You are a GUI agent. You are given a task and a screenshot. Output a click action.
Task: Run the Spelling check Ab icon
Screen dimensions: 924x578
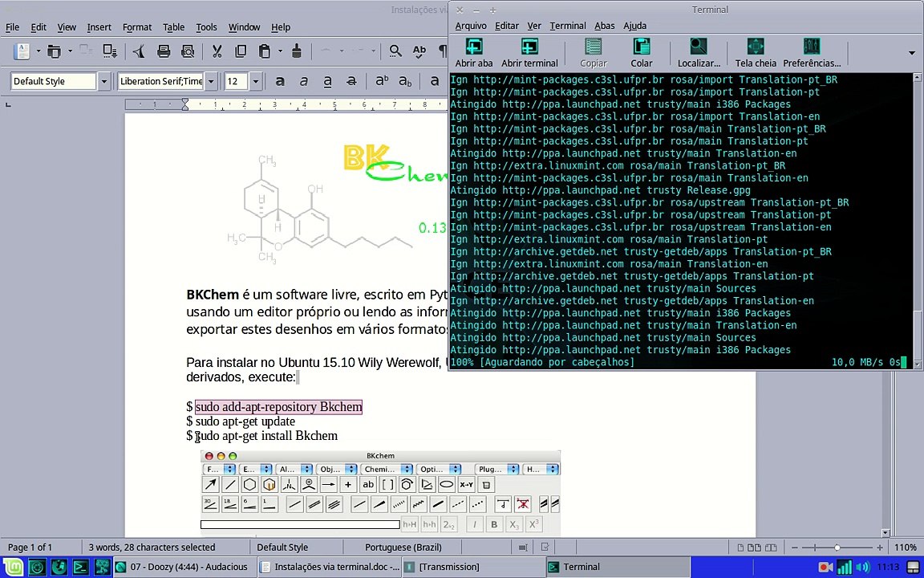[x=419, y=51]
